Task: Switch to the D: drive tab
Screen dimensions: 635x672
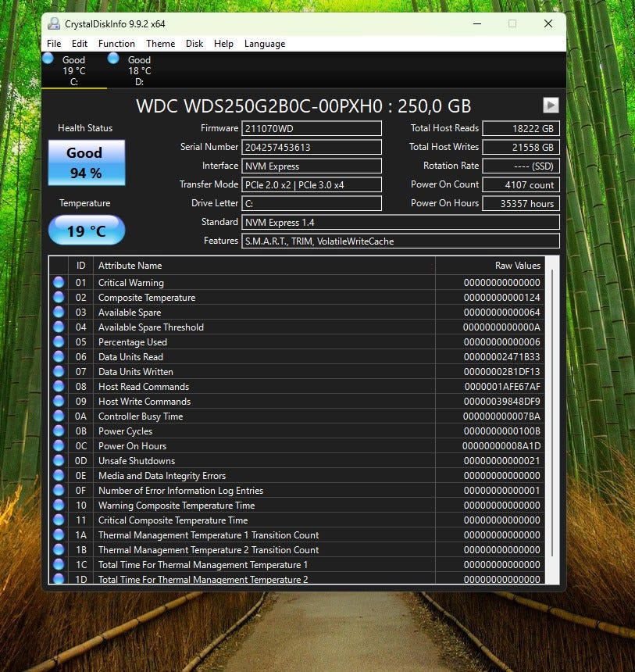Action: pyautogui.click(x=140, y=70)
